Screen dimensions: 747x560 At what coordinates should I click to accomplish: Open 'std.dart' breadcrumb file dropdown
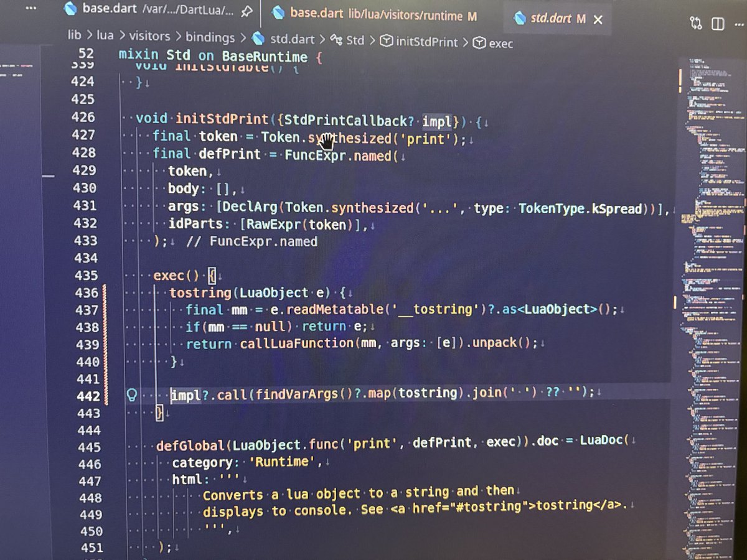click(293, 39)
